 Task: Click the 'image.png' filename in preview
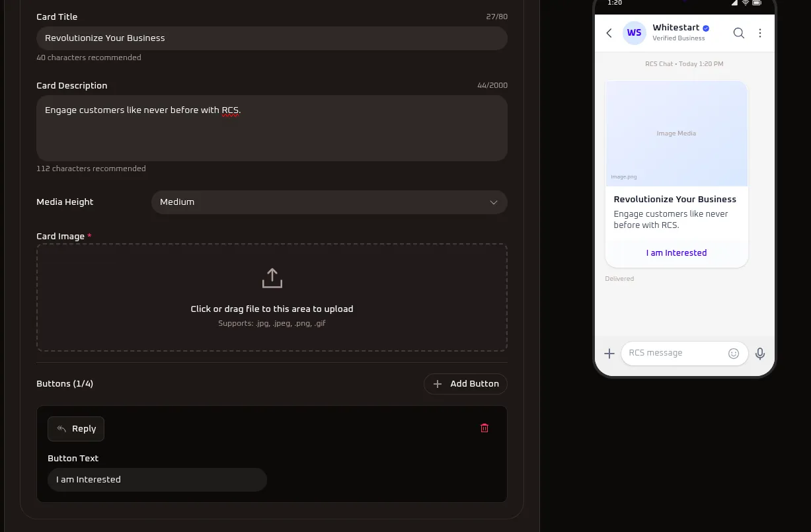tap(624, 177)
